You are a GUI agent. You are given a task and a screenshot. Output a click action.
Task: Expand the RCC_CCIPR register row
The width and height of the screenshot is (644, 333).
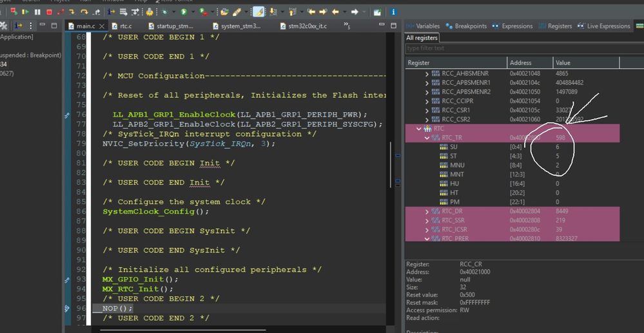click(x=427, y=101)
